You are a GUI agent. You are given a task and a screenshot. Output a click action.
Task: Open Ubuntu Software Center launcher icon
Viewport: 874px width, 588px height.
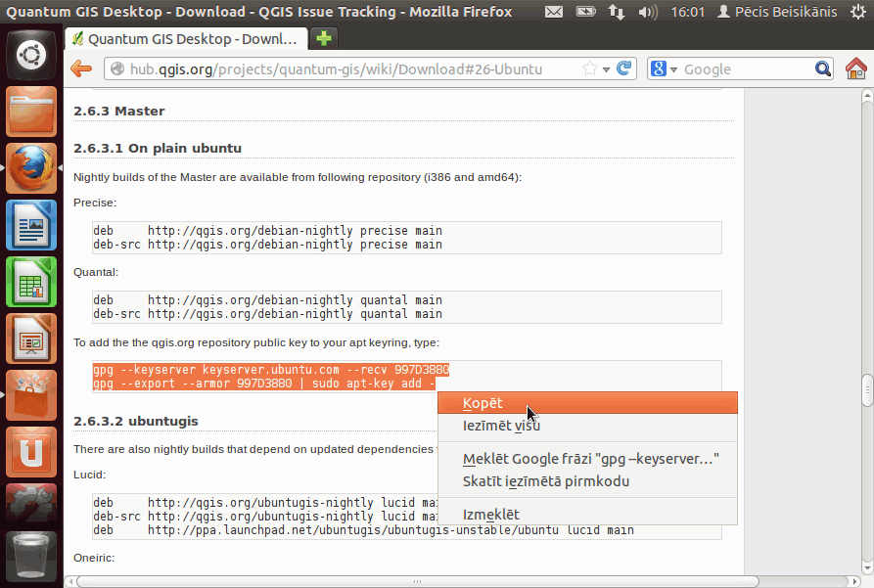point(31,395)
